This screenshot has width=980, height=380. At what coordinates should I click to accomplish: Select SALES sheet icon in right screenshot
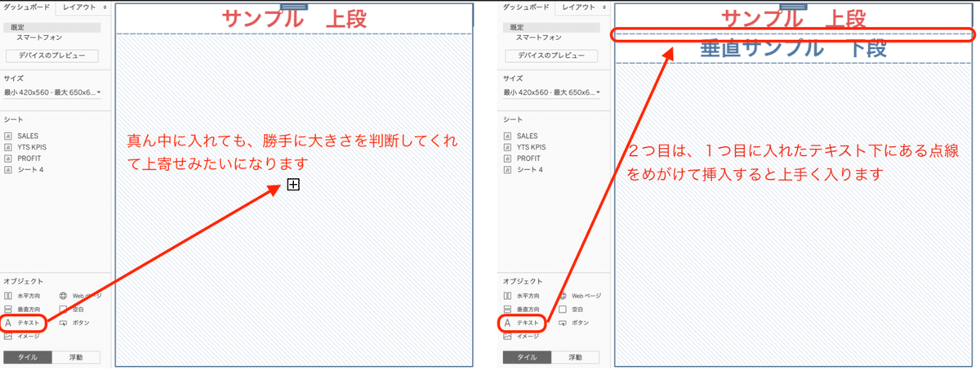tap(507, 136)
